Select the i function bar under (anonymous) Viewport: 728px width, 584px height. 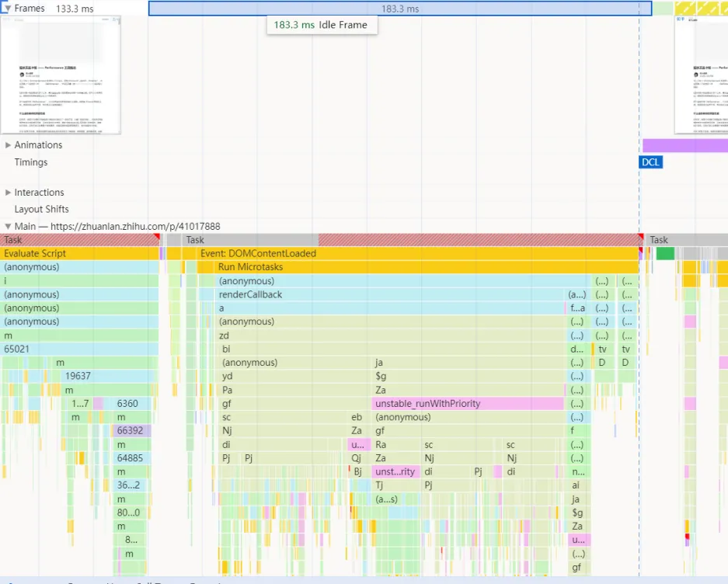point(79,280)
